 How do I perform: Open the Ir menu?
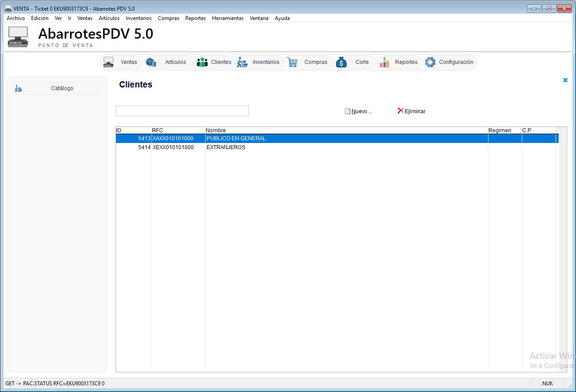click(x=70, y=18)
